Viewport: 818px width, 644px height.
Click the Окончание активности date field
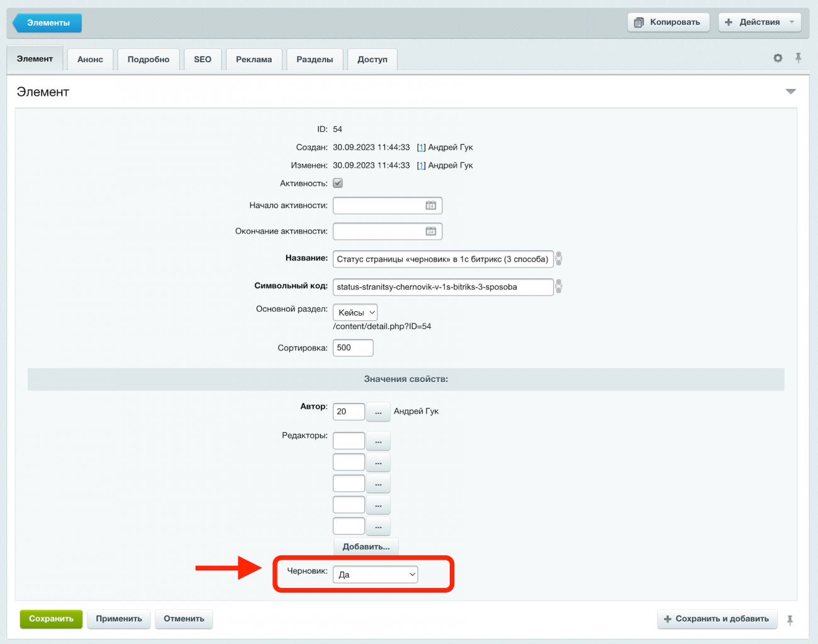(388, 231)
